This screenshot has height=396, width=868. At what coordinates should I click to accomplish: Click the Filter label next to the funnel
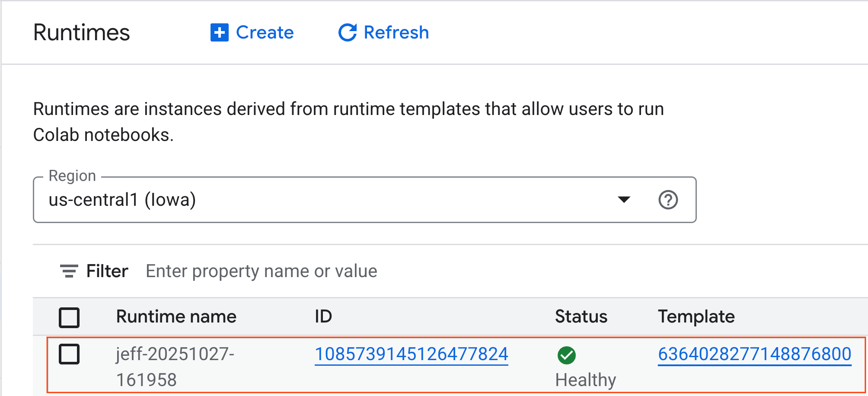pyautogui.click(x=107, y=271)
